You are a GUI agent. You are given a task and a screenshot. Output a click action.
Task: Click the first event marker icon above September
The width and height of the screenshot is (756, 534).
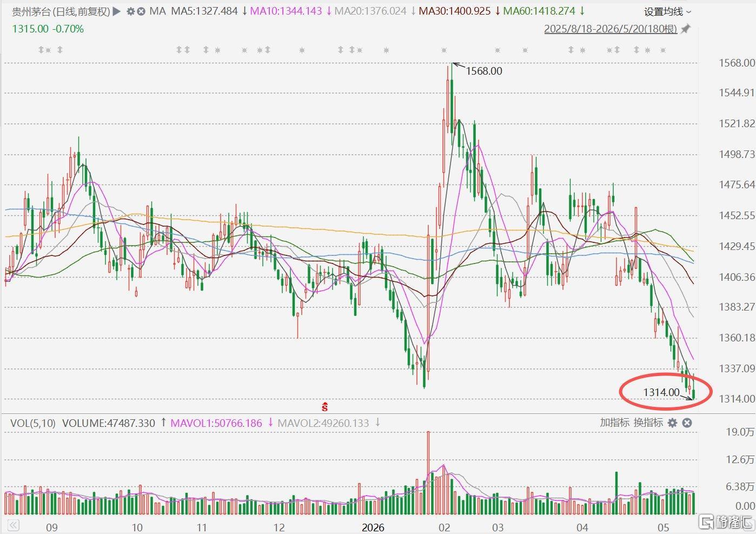click(41, 50)
